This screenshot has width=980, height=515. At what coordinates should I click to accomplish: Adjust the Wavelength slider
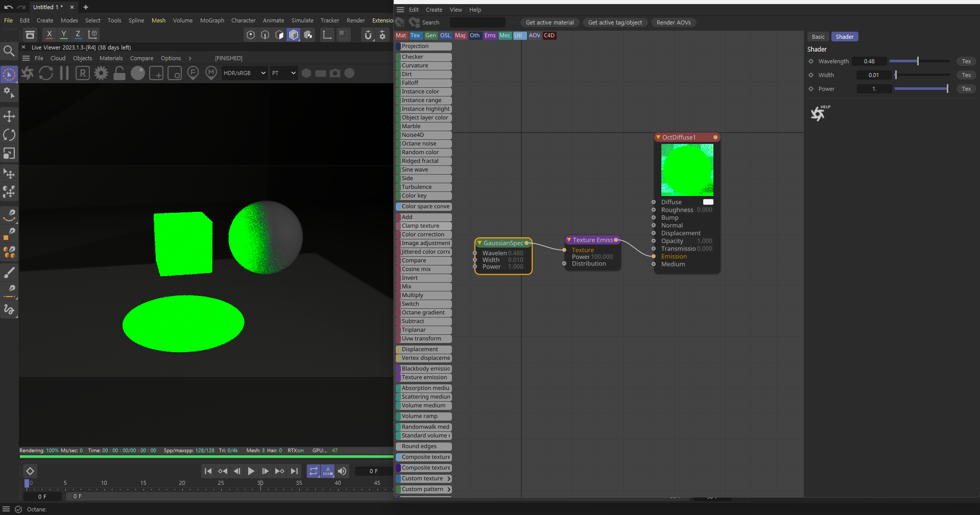[x=919, y=61]
